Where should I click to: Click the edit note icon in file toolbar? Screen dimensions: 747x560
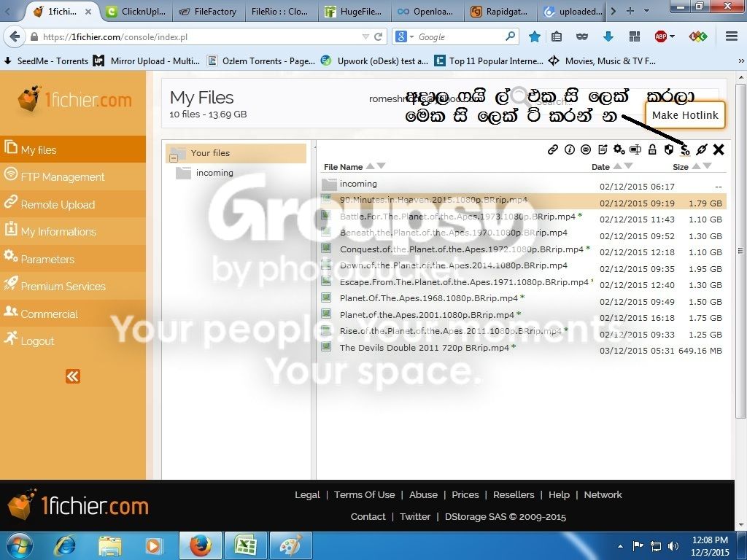pos(603,149)
